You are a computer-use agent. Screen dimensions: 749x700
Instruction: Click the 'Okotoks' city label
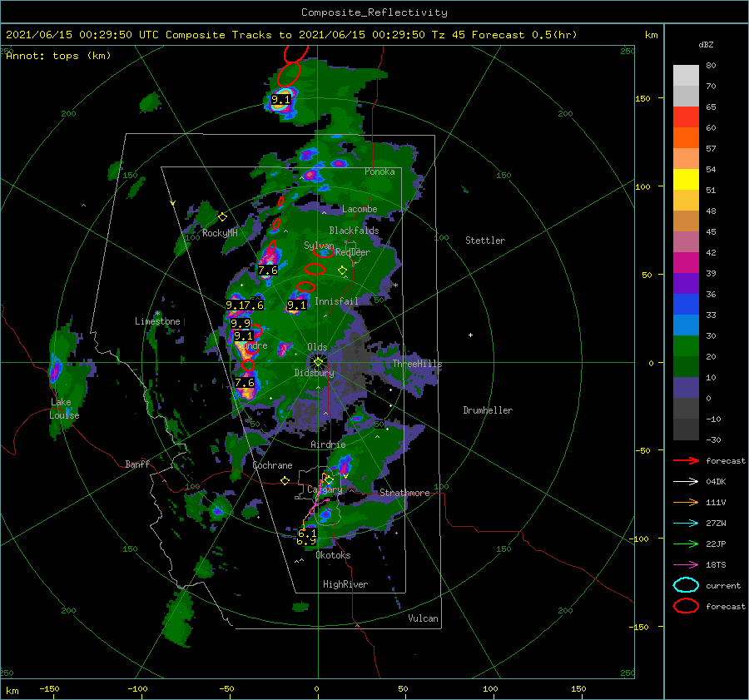333,555
